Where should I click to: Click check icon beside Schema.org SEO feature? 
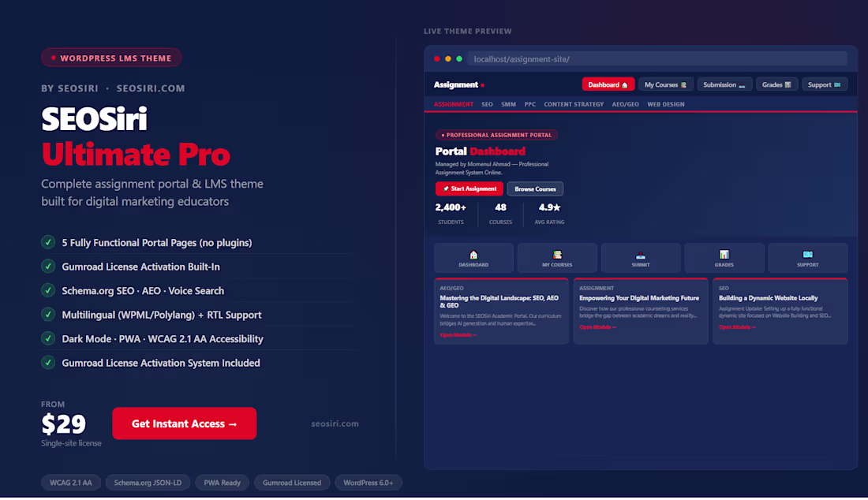click(x=48, y=290)
